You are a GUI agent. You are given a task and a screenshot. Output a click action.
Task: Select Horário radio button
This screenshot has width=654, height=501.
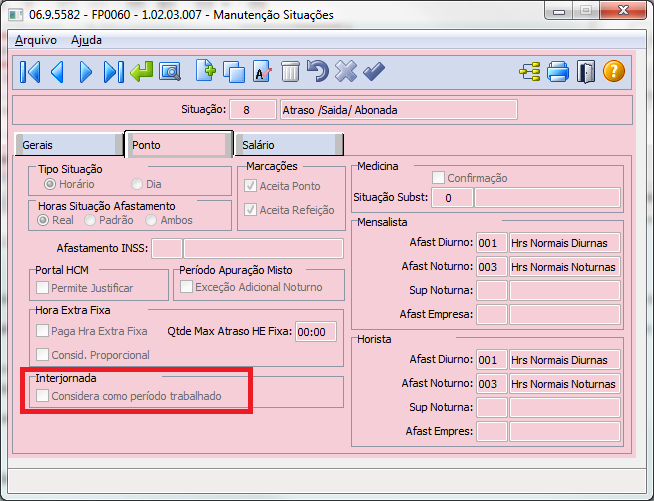tap(50, 184)
